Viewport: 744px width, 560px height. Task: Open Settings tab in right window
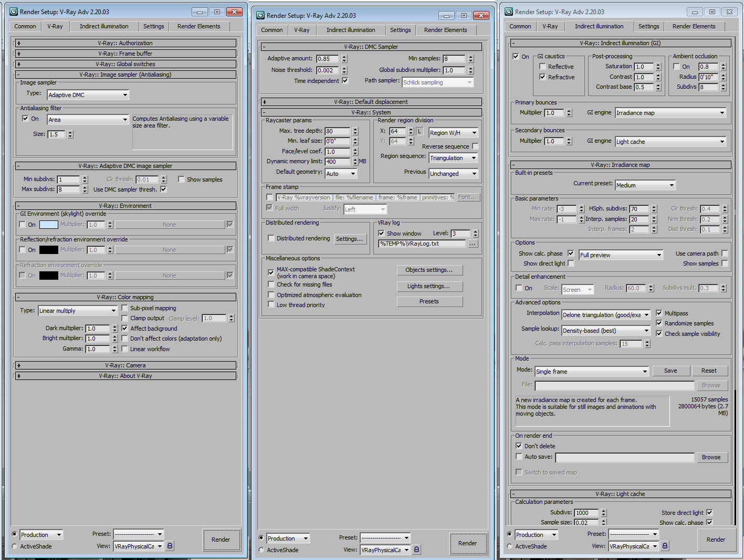tap(649, 26)
